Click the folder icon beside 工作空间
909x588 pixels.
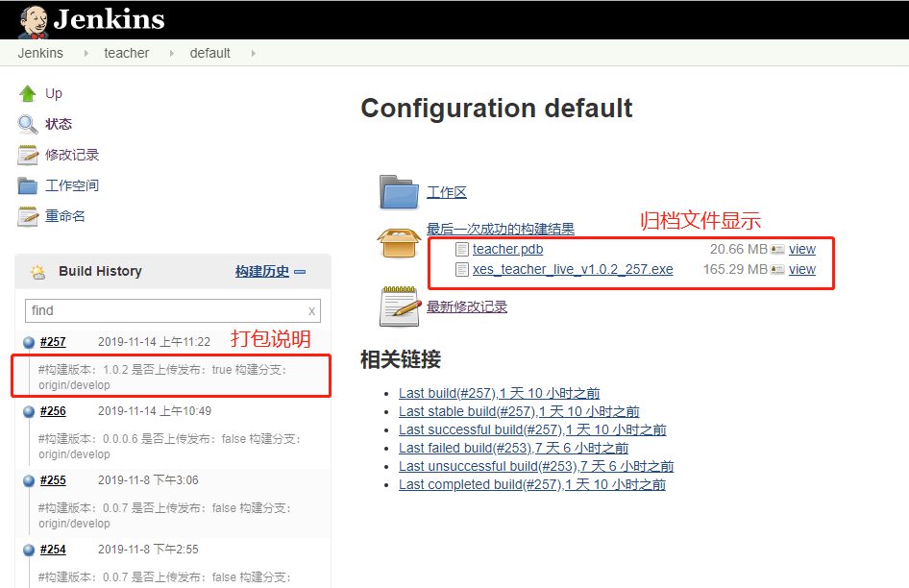27,185
